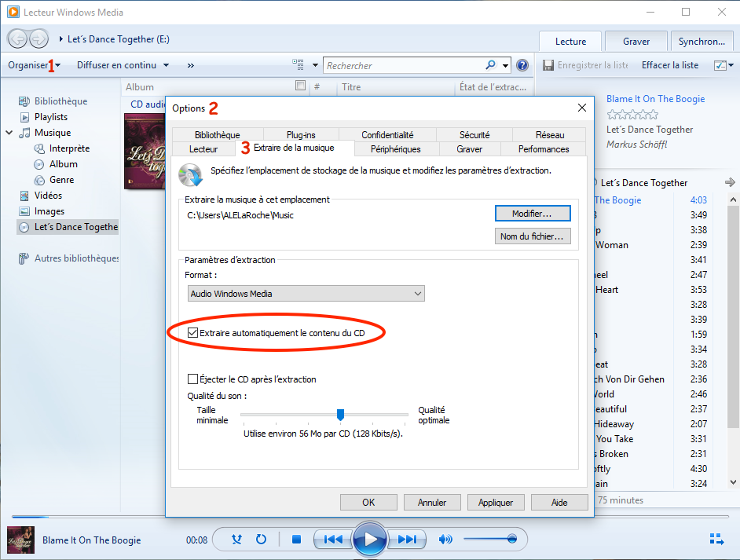Confirm with the OK button
Image resolution: width=740 pixels, height=560 pixels.
pos(368,502)
